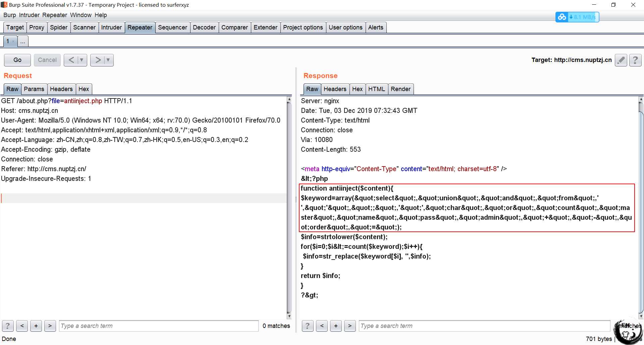Switch to the Target tab

point(15,27)
